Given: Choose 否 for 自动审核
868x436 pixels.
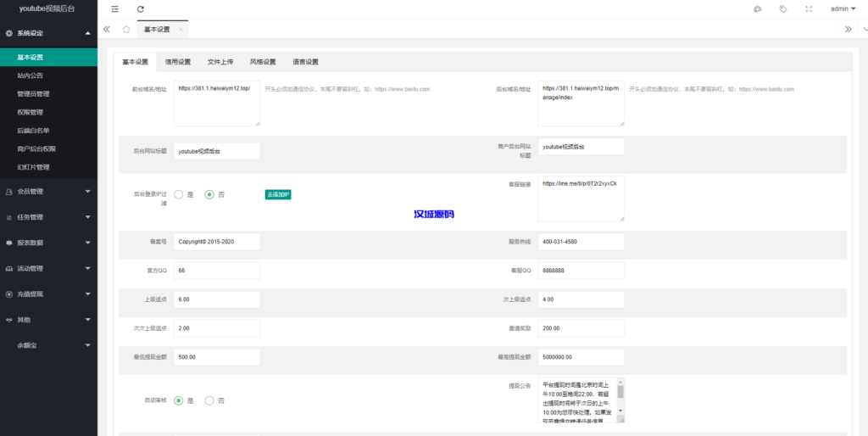Looking at the screenshot, I should (x=209, y=400).
